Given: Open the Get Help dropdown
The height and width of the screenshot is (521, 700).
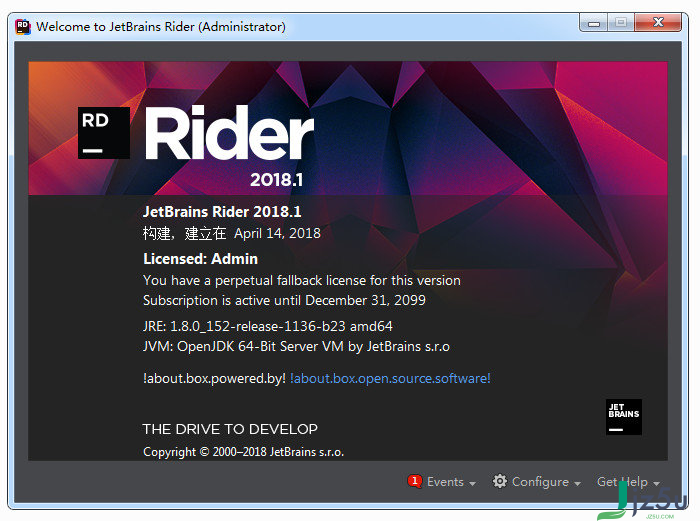Looking at the screenshot, I should [x=628, y=482].
